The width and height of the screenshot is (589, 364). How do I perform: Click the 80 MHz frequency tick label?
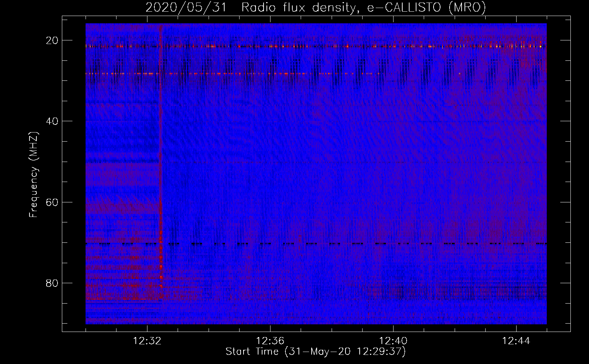(x=52, y=283)
